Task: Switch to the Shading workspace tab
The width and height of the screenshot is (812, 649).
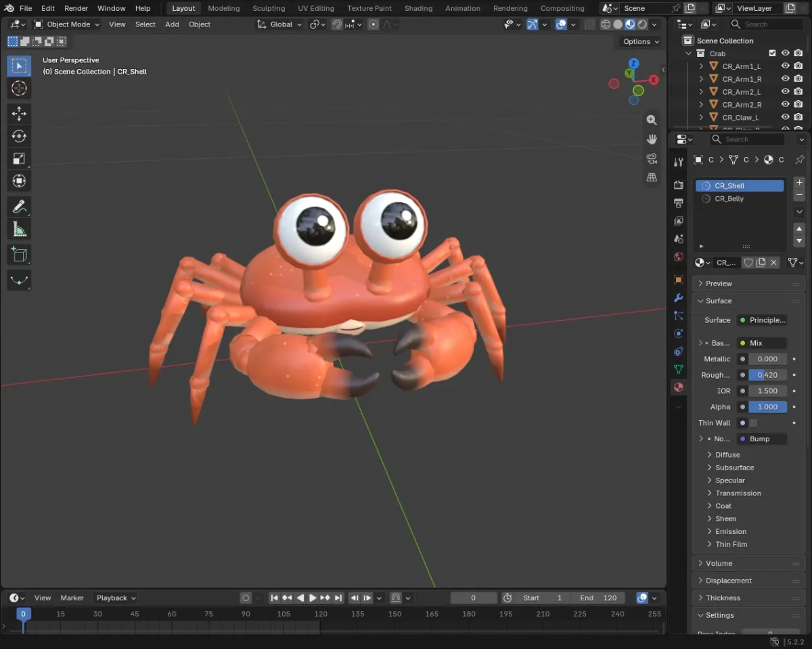Action: [x=418, y=8]
